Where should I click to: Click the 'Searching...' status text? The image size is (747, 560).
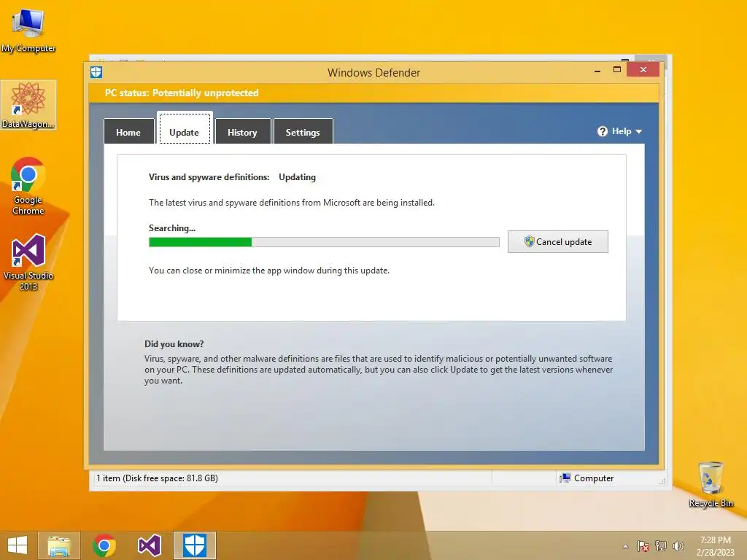pyautogui.click(x=172, y=228)
